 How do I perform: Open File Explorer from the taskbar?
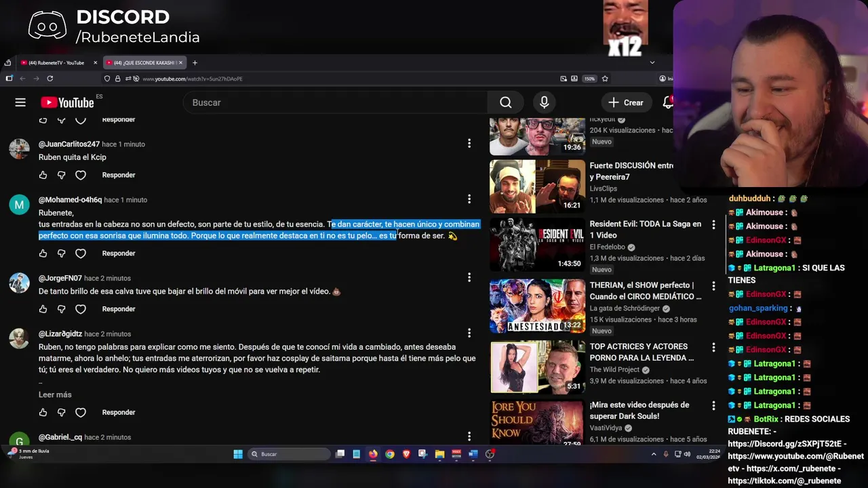(439, 454)
